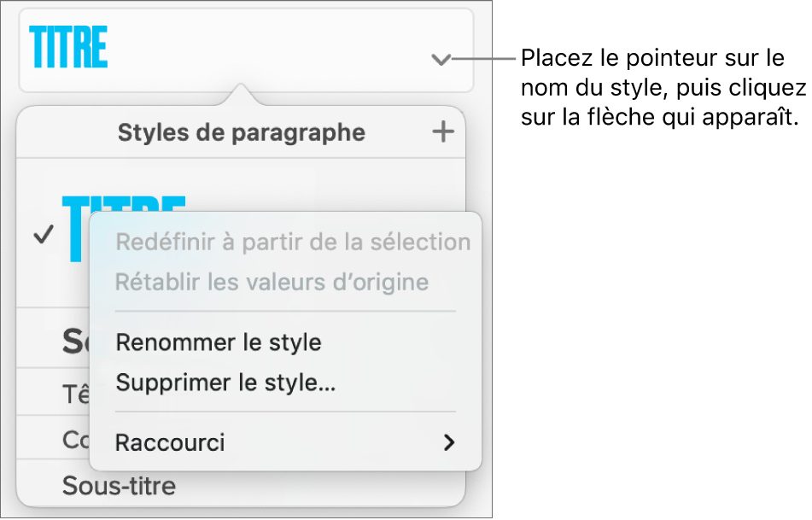
Task: Expand the Raccourci submenu arrow
Action: 449,443
